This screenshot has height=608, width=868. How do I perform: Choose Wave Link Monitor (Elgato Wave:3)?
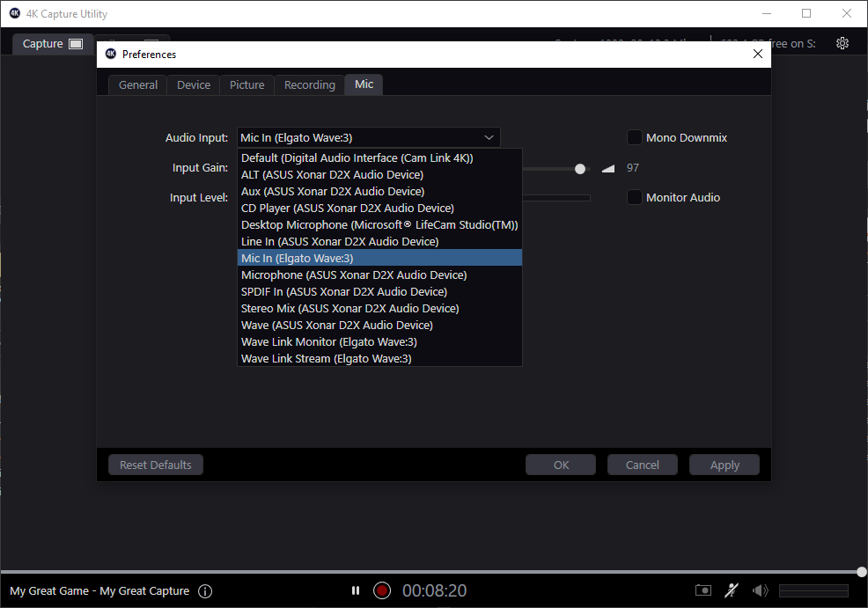tap(379, 341)
